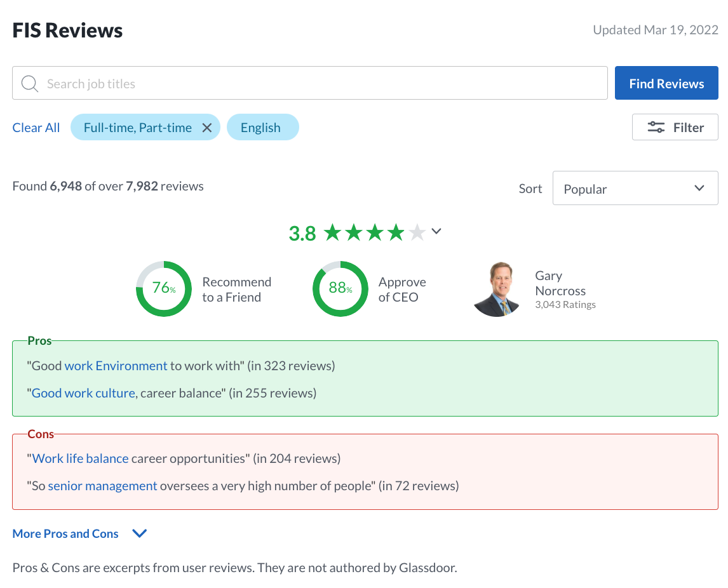Click the Gary Norcross name
The image size is (728, 588).
(560, 283)
